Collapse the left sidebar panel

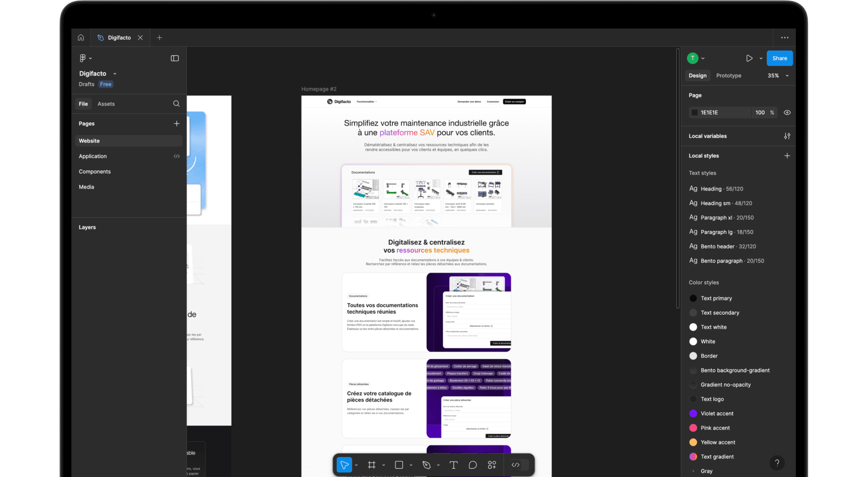[x=174, y=58]
